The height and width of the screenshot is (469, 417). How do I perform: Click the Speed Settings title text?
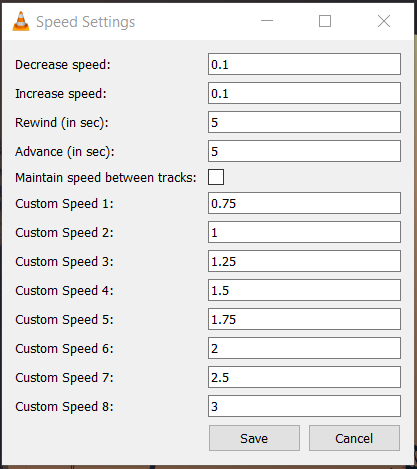pos(86,22)
